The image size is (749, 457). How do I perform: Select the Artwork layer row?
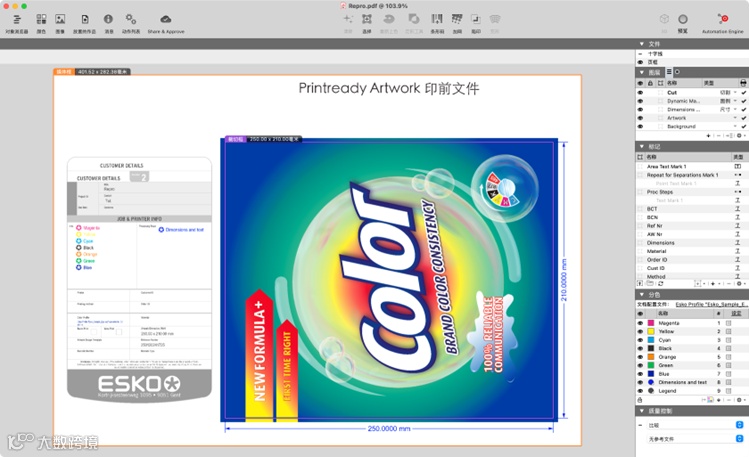(x=691, y=118)
